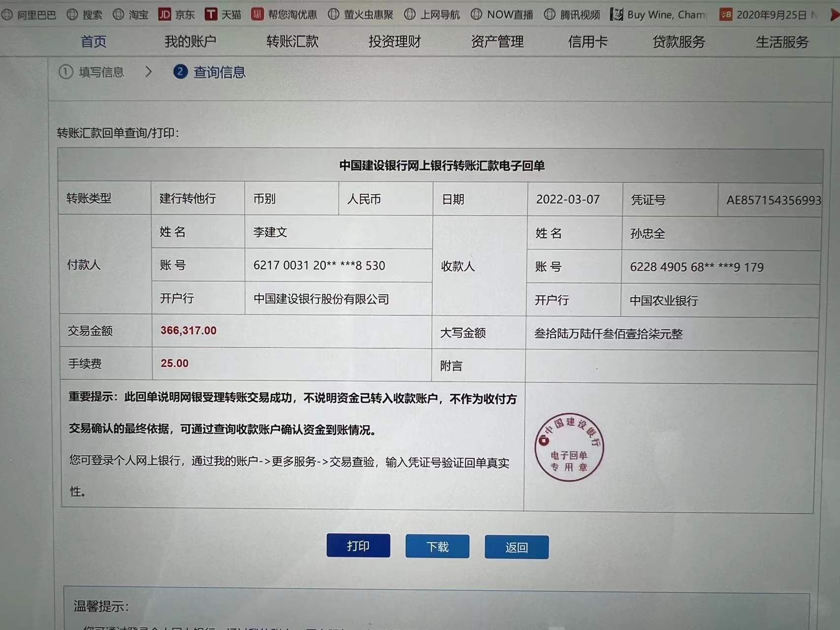This screenshot has width=840, height=630.
Task: Open the Buy Wine bookmark
Action: [x=658, y=15]
